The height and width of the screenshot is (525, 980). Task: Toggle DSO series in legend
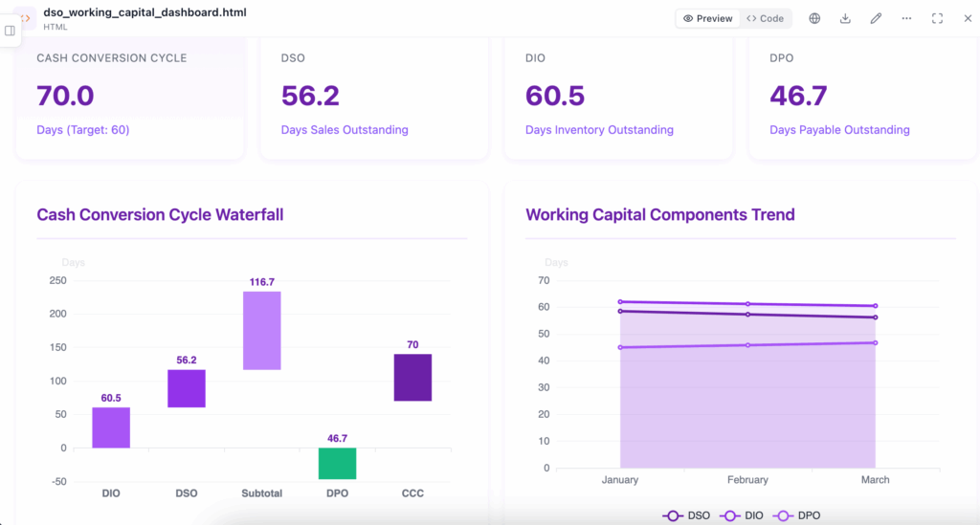[685, 515]
